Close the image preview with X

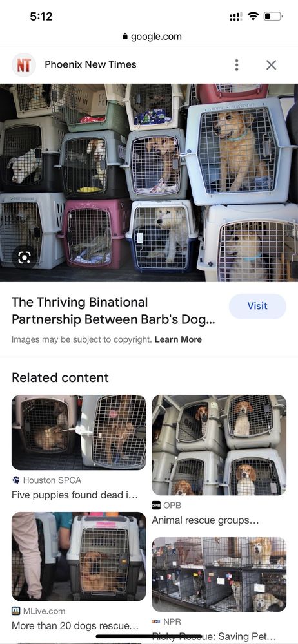click(271, 65)
